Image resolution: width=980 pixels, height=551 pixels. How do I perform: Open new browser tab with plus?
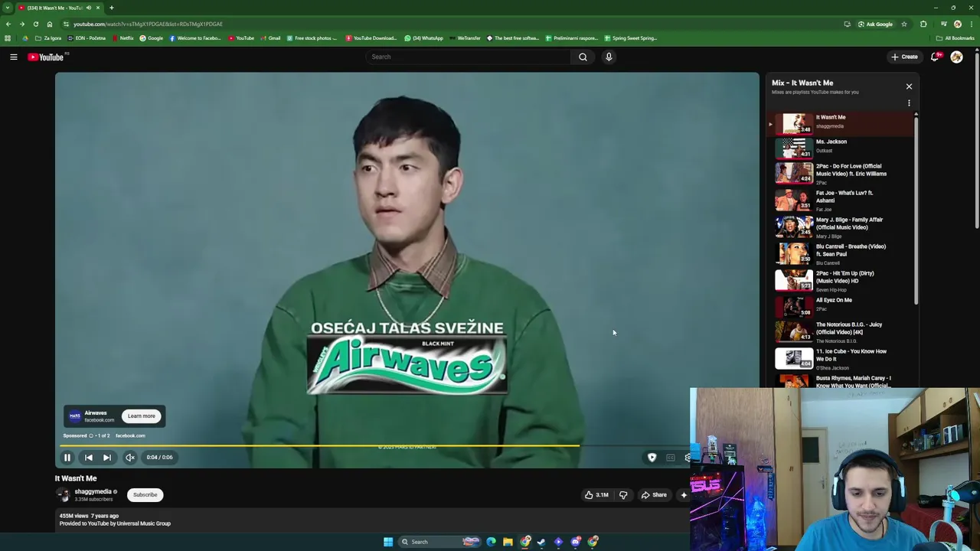[x=112, y=8]
